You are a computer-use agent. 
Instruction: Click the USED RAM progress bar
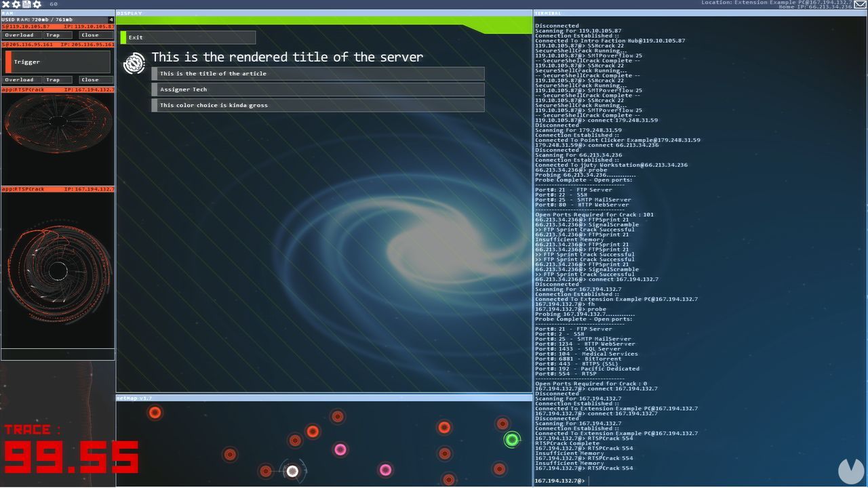point(58,18)
